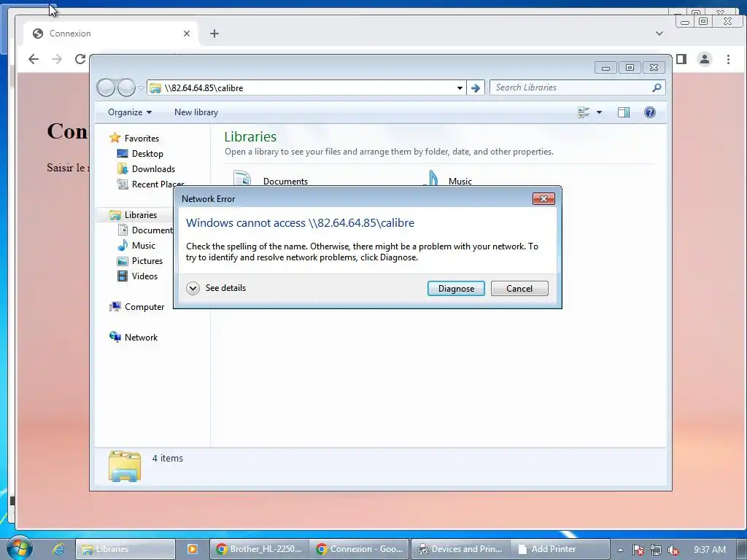This screenshot has width=747, height=560.
Task: Open media player taskbar icon
Action: 193,549
